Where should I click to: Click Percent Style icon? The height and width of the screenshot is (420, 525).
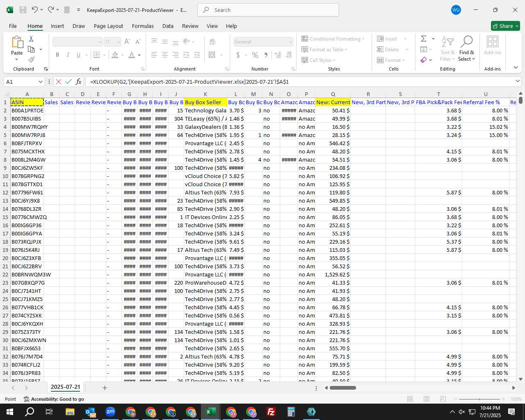(x=255, y=55)
